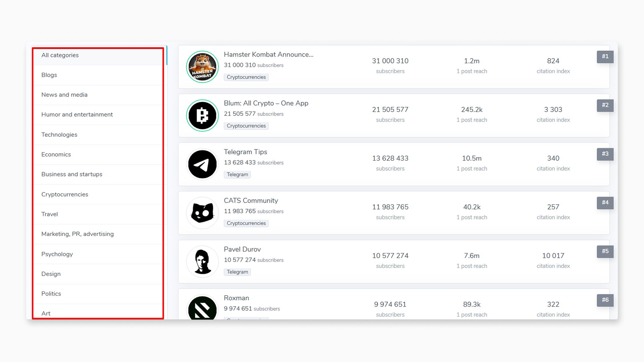The height and width of the screenshot is (362, 644).
Task: Click the Telegram tag under Telegram Tips
Action: pyautogui.click(x=237, y=174)
